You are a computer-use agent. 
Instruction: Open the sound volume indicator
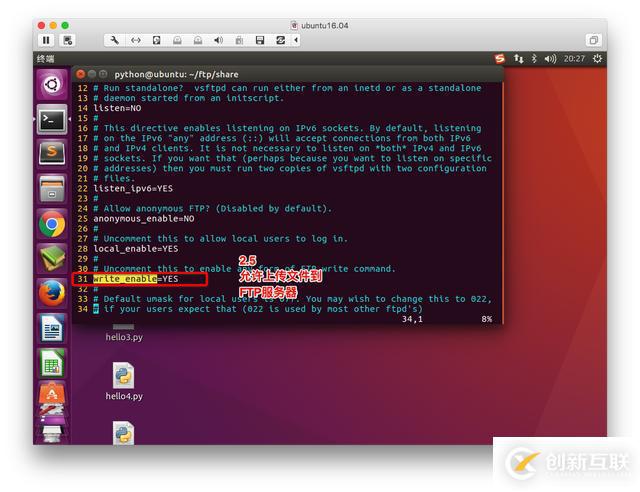point(550,59)
